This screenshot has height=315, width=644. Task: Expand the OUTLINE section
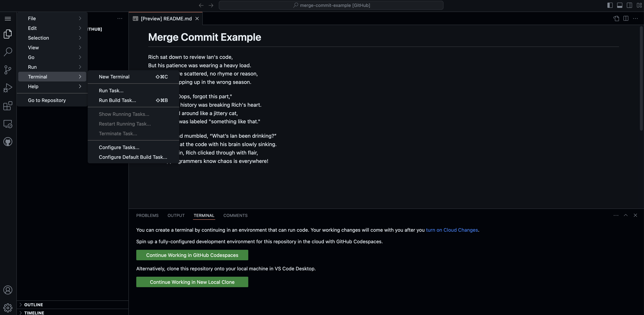point(33,305)
